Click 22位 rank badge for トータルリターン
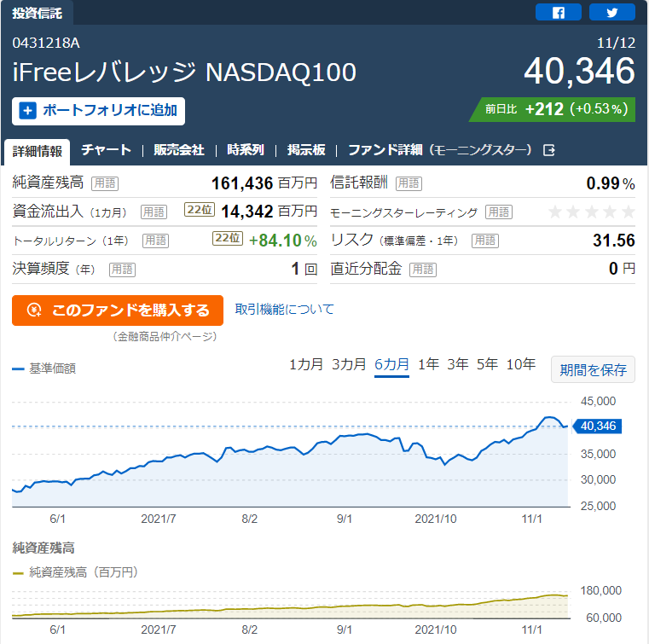This screenshot has height=644, width=649. pos(228,238)
